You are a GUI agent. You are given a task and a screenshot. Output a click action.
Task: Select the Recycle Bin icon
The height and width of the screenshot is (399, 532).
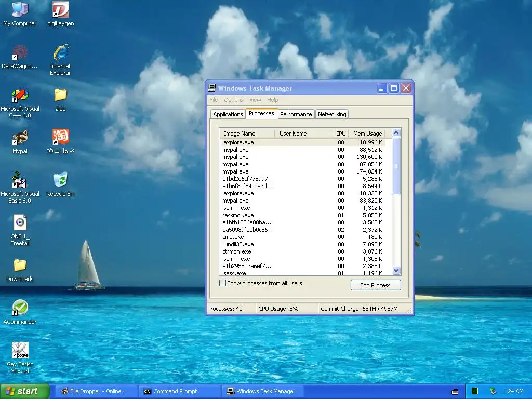60,184
